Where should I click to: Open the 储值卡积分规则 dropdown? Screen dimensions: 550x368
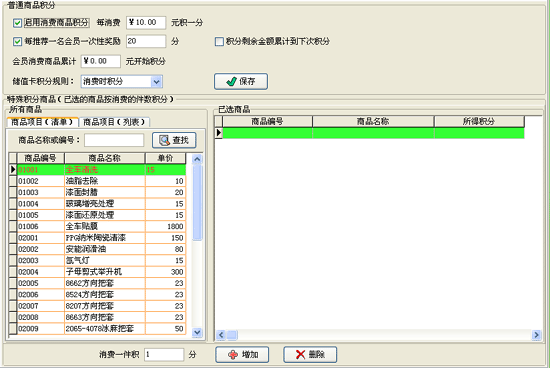pyautogui.click(x=156, y=82)
